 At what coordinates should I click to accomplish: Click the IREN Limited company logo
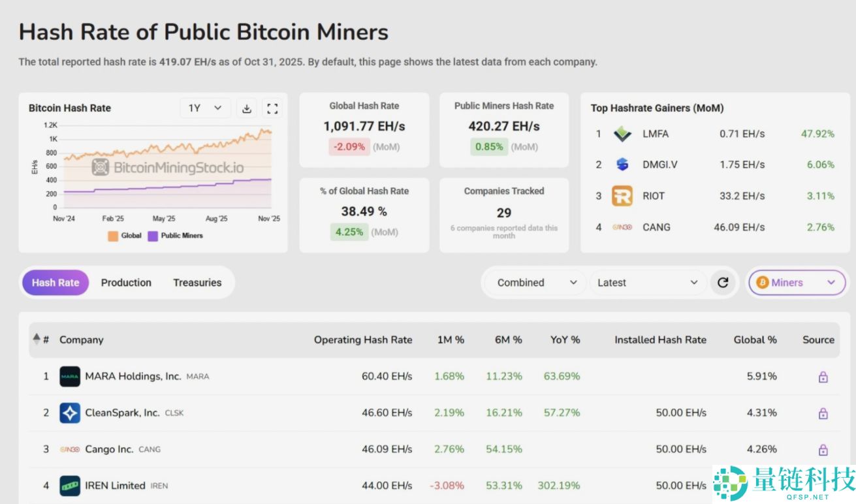point(70,486)
